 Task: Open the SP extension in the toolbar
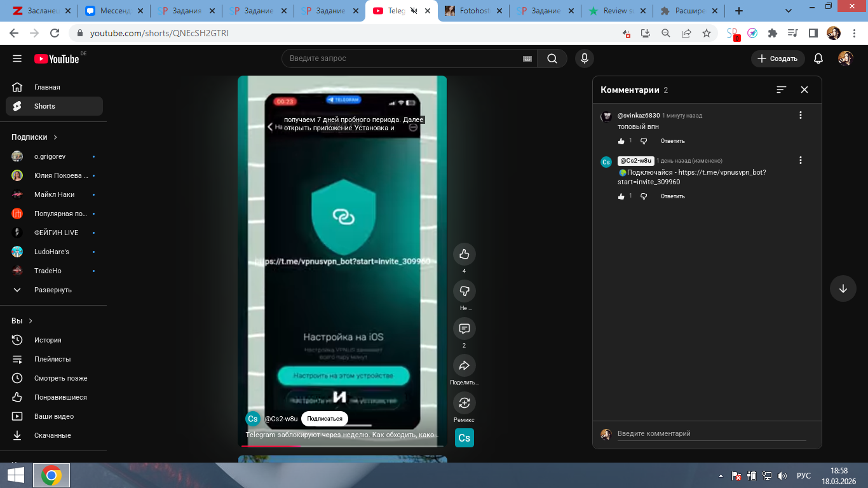click(733, 34)
